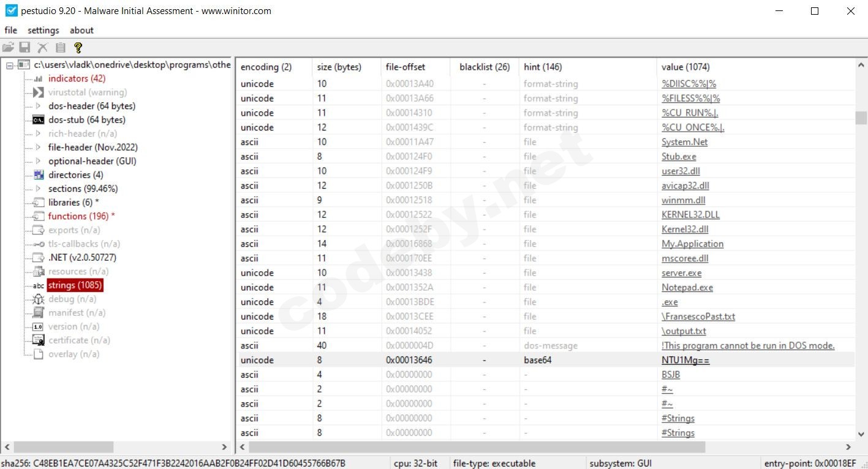Click the strings table scroll right arrow
This screenshot has height=469, width=868.
(x=848, y=448)
